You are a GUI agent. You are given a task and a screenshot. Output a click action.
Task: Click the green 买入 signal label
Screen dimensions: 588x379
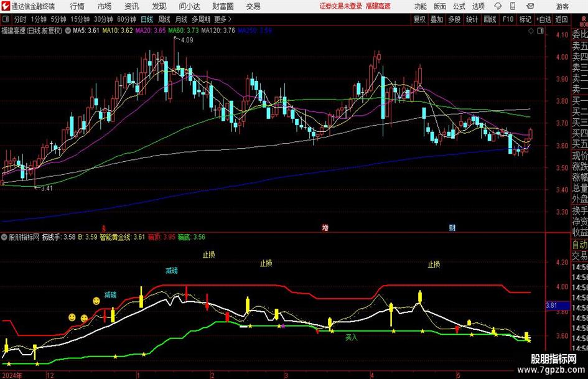pos(352,337)
